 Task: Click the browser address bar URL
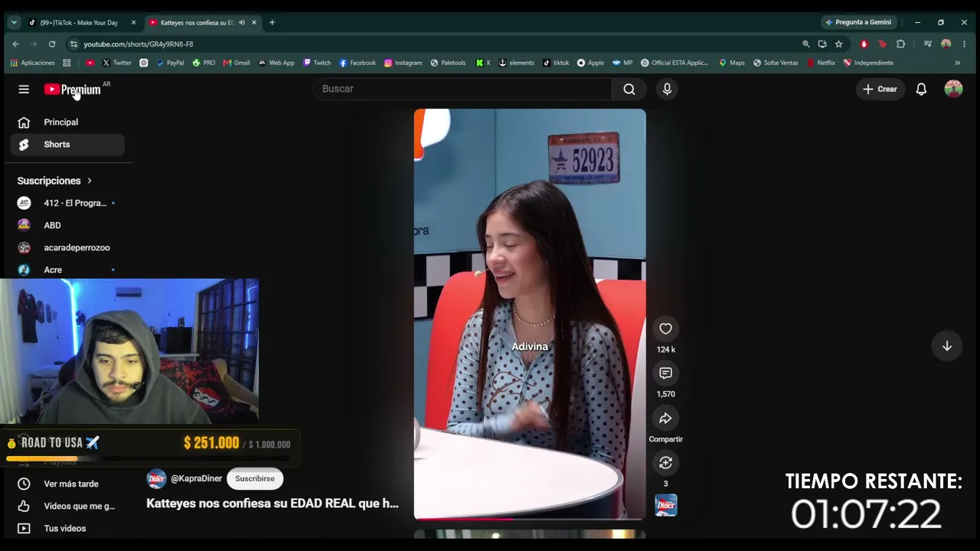pos(139,44)
